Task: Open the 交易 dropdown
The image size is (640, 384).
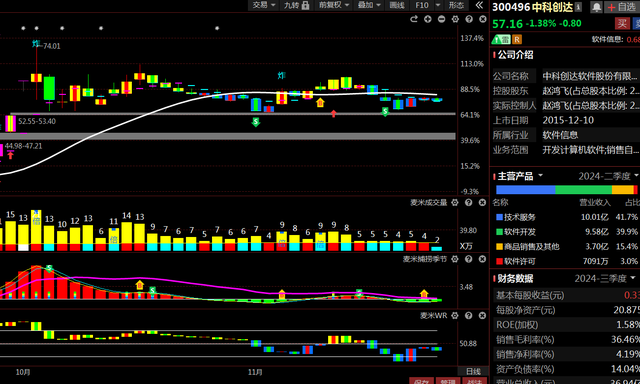Action: [263, 5]
